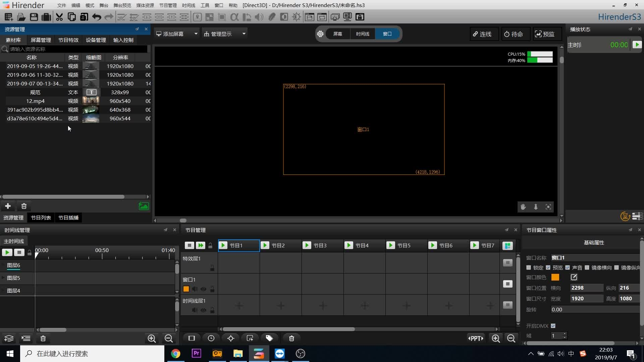Viewport: 644px width, 362px height.
Task: Open the 添加屏幕 dropdown arrow
Action: coord(196,34)
